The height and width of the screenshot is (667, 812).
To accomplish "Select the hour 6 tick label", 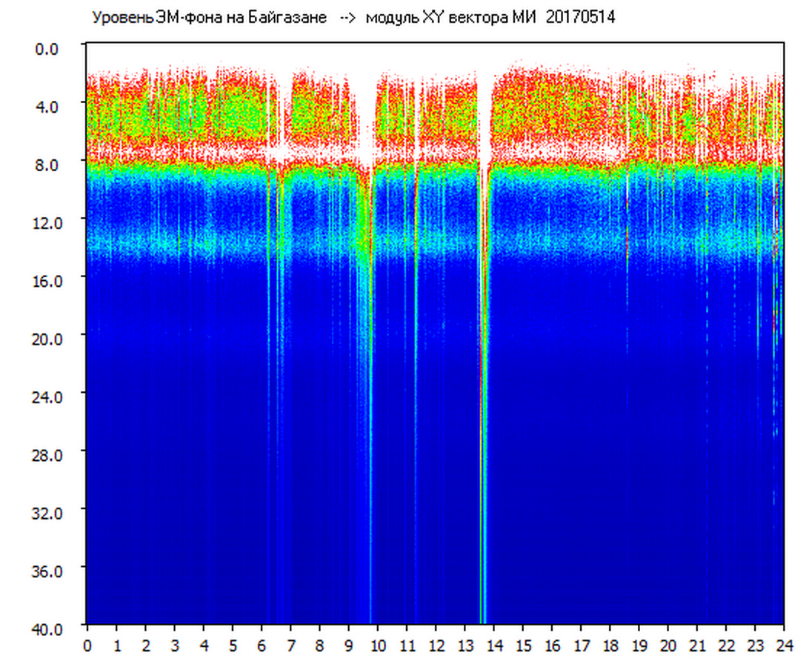I will pos(262,646).
